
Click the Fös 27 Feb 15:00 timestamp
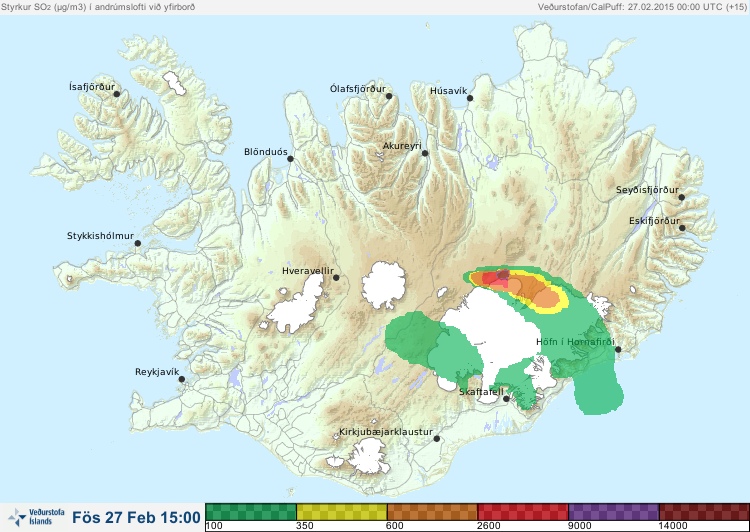[x=136, y=518]
